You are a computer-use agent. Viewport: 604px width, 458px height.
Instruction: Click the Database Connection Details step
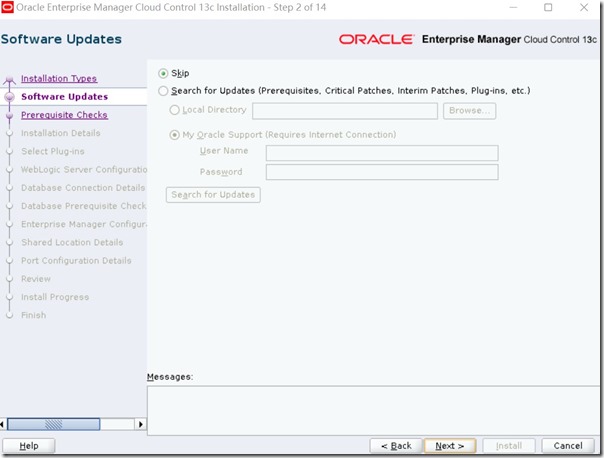(x=83, y=188)
